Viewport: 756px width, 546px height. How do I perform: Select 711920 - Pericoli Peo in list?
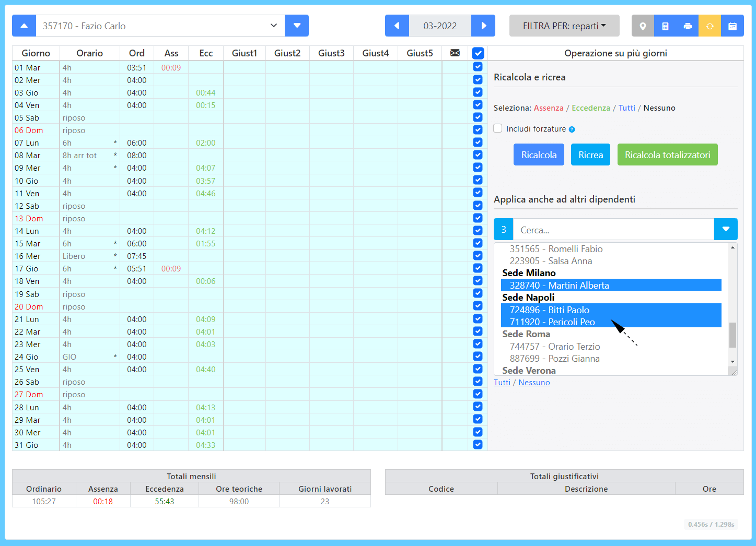[x=611, y=322]
